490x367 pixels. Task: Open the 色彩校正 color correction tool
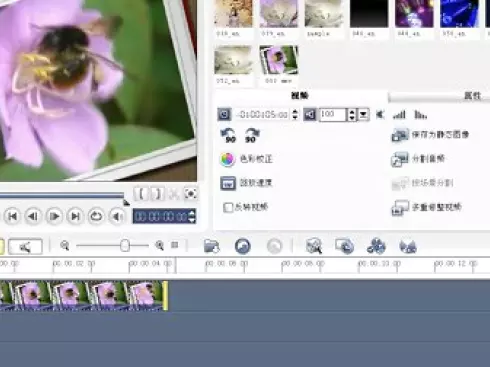247,159
